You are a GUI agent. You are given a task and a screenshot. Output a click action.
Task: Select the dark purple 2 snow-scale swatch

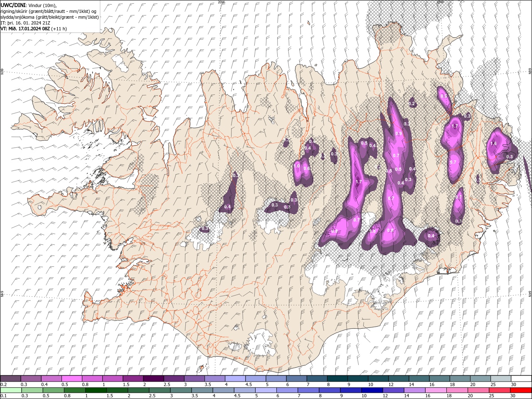click(153, 379)
